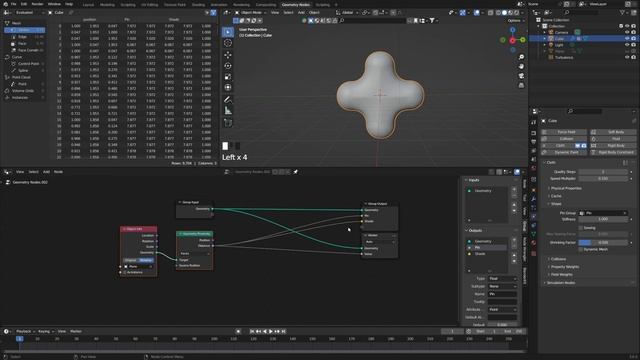The height and width of the screenshot is (360, 640).
Task: Click the filter icon in the outliner header
Action: [x=622, y=13]
